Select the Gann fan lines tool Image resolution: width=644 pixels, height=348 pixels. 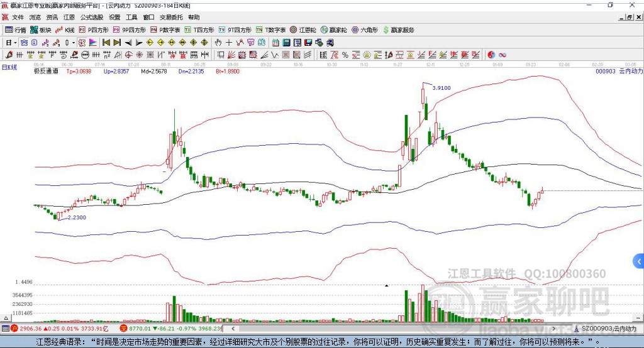point(232,55)
